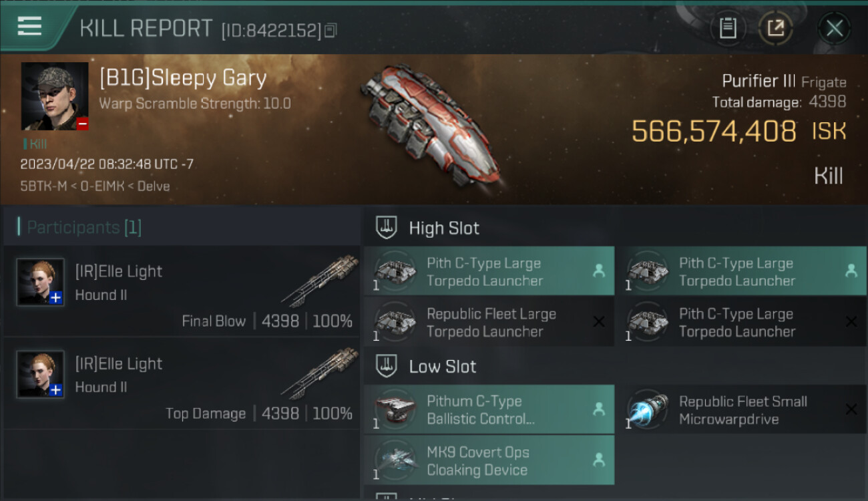Open the clipboard icon in the top bar
The width and height of the screenshot is (868, 501).
click(728, 28)
